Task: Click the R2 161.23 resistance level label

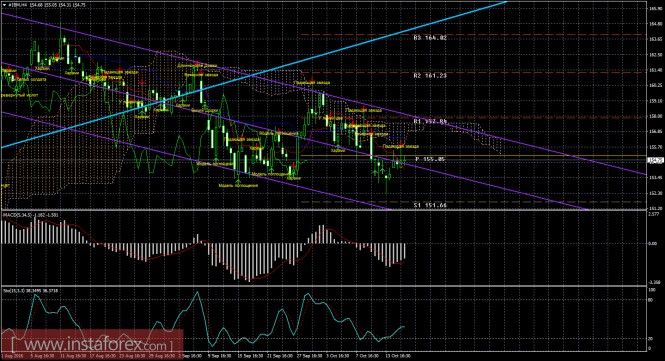Action: click(x=430, y=76)
